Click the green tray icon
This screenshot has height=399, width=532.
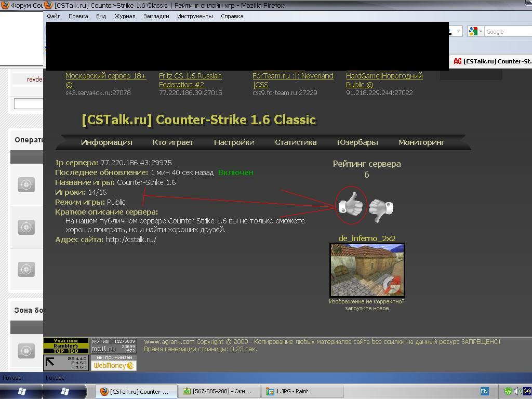[508, 391]
